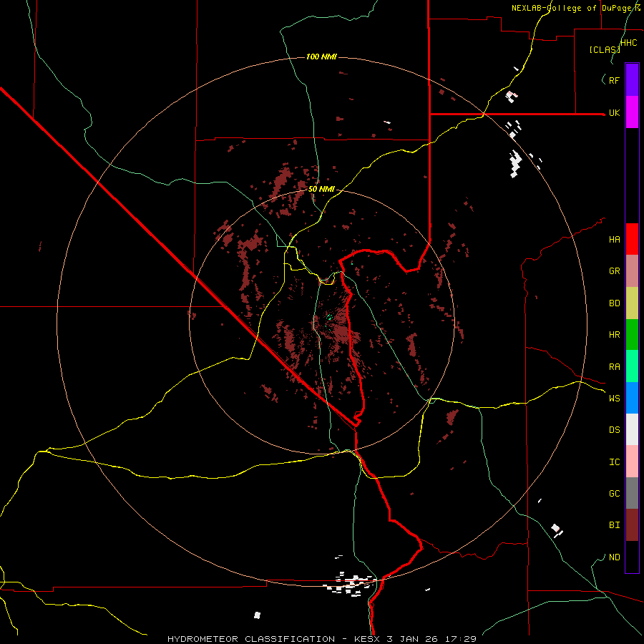
Task: Click the purple RF legend swatch
Action: coord(632,80)
